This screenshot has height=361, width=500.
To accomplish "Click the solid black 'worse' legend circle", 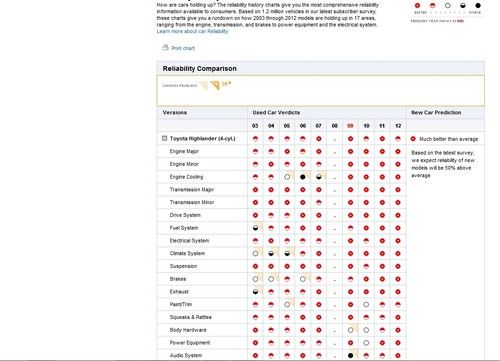I will point(478,5).
